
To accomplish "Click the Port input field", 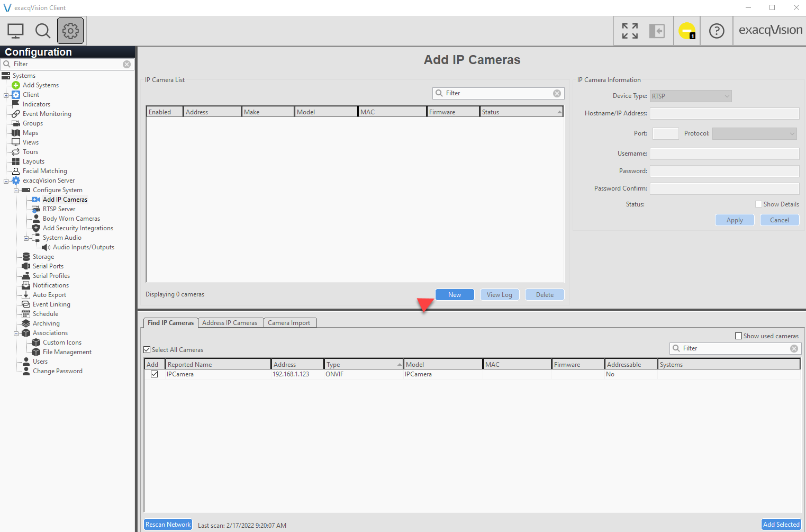I will [x=666, y=133].
